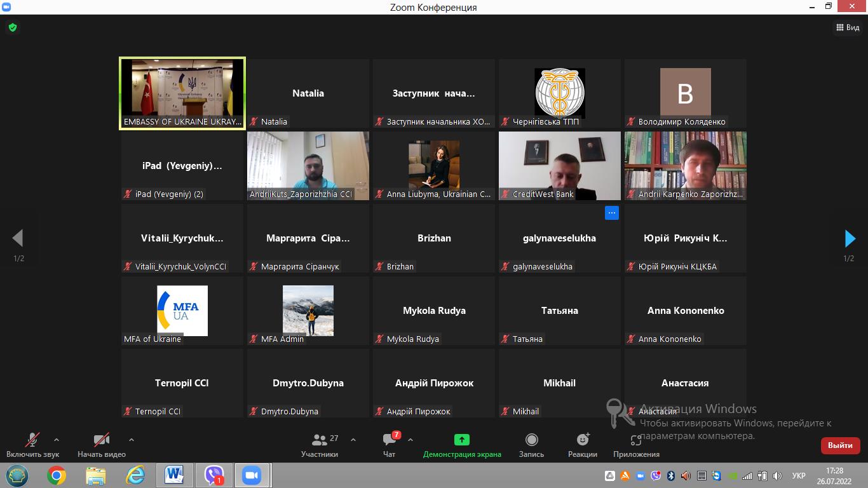Go to previous page of participants arrow
The image size is (868, 488).
[x=18, y=238]
